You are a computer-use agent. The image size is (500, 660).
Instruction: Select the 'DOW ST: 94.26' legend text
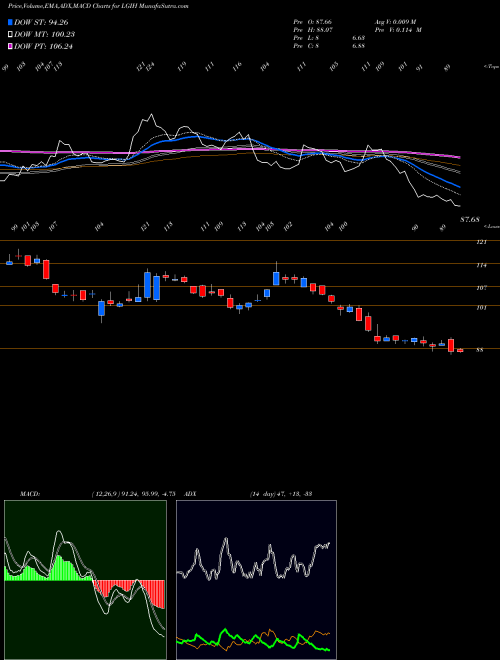pyautogui.click(x=41, y=22)
